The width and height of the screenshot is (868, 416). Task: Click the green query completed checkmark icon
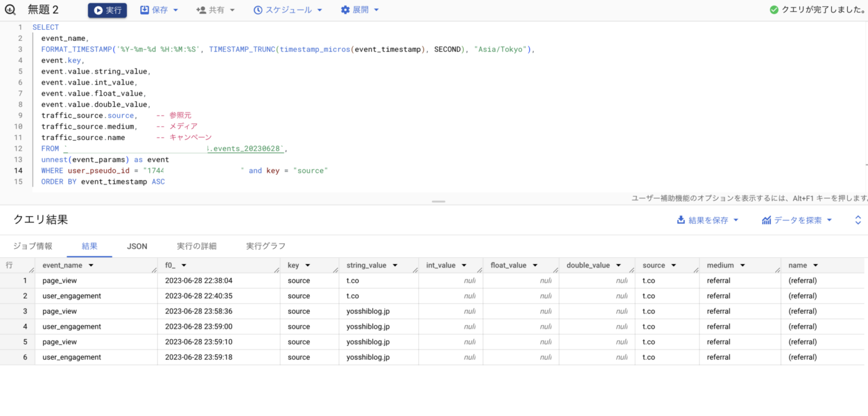774,10
